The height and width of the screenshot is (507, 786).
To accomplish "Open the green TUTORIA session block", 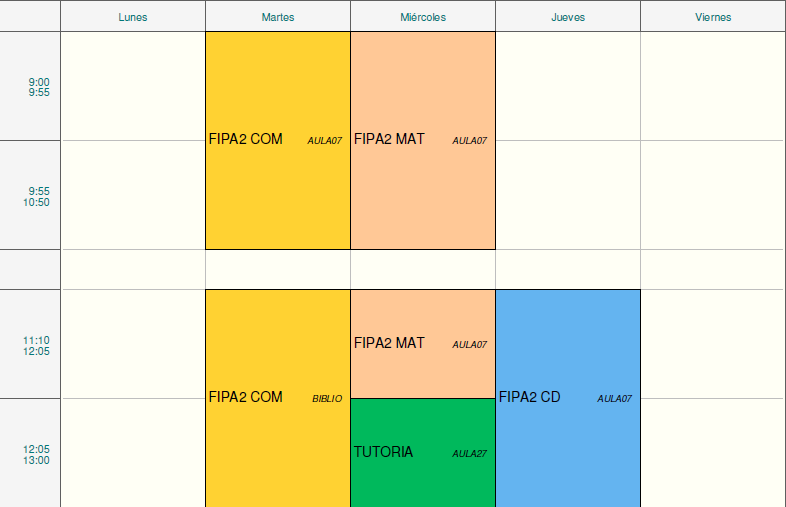I will point(422,452).
